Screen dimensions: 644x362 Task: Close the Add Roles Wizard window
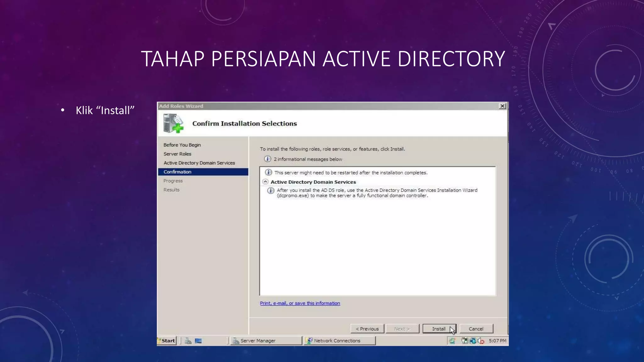(502, 106)
